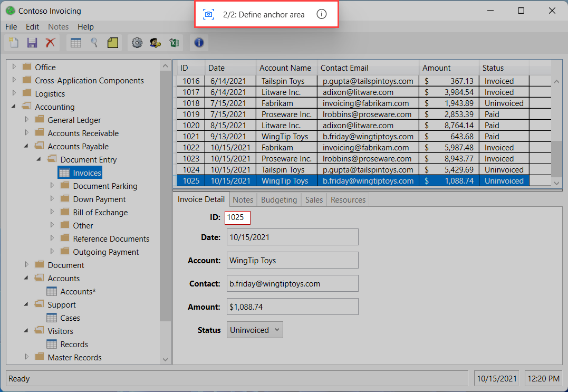Viewport: 568px width, 392px height.
Task: Click the Date input field showing 10/15/2021
Action: (292, 237)
